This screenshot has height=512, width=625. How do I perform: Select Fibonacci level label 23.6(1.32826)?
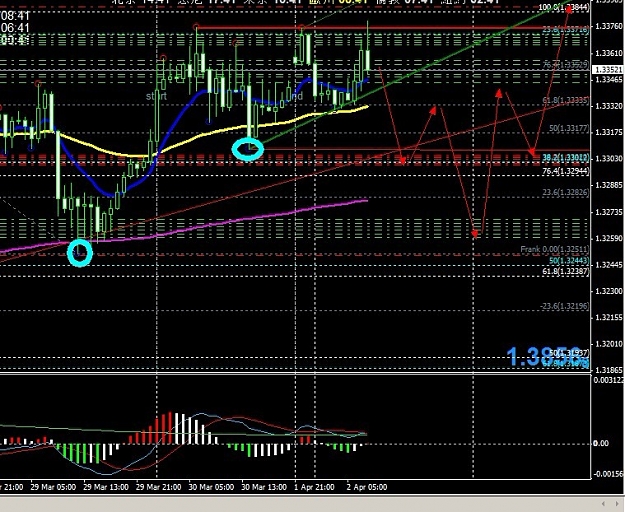coord(566,192)
